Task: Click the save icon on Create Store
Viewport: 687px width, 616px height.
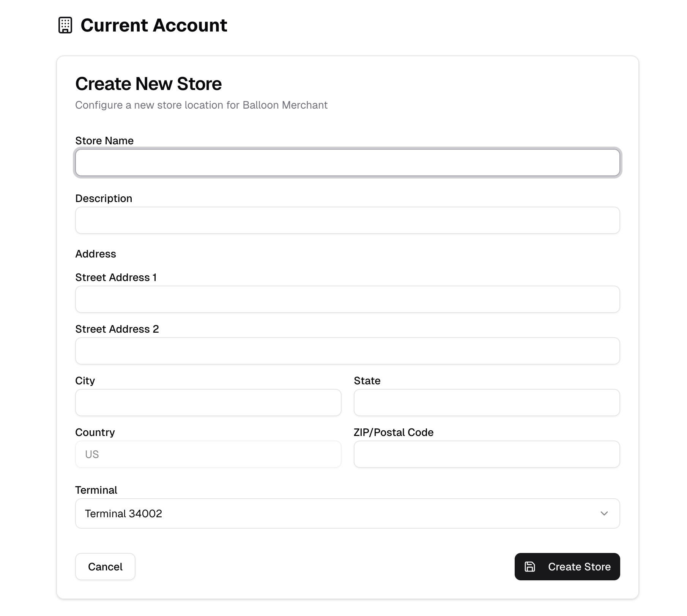Action: [x=530, y=567]
